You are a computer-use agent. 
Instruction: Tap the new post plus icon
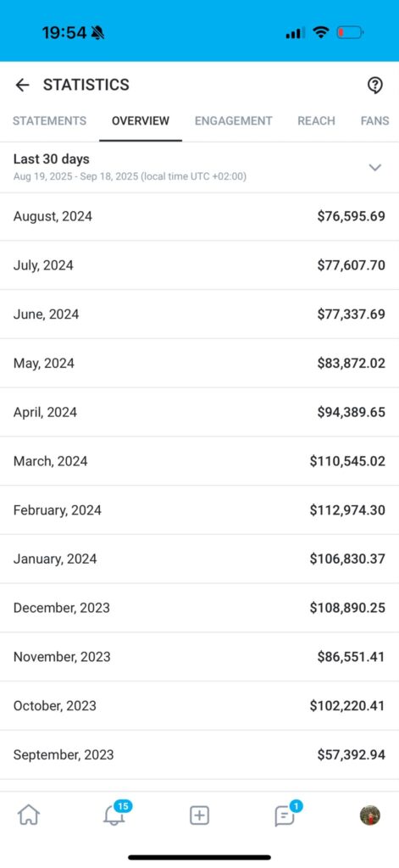tap(199, 815)
